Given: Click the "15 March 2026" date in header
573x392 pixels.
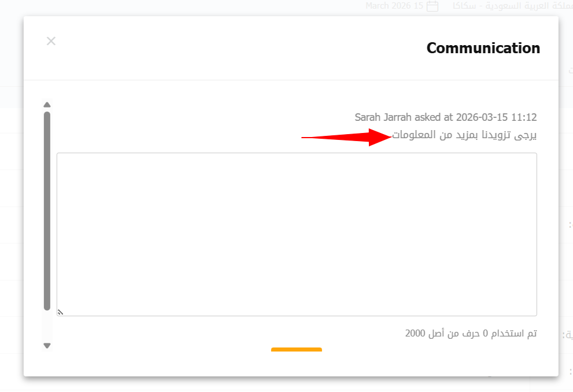Looking at the screenshot, I should (394, 6).
